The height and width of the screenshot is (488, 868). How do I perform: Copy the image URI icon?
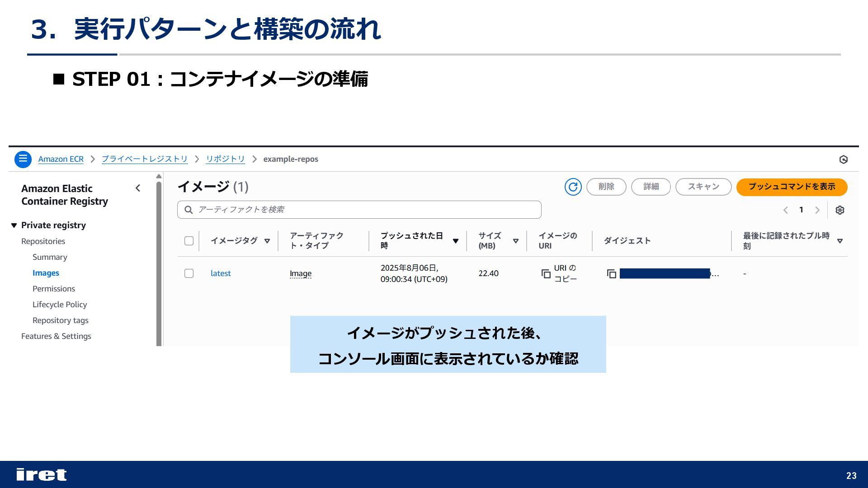(x=546, y=274)
